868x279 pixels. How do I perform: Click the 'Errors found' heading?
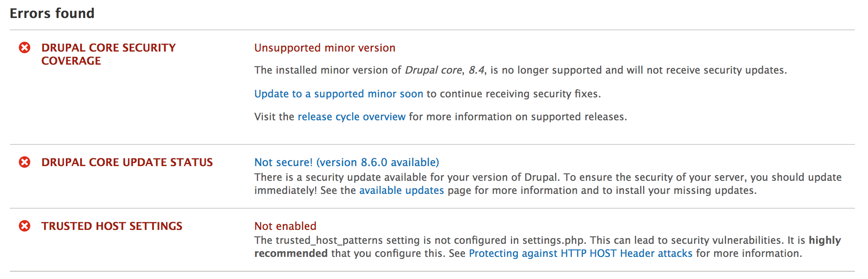click(x=52, y=13)
